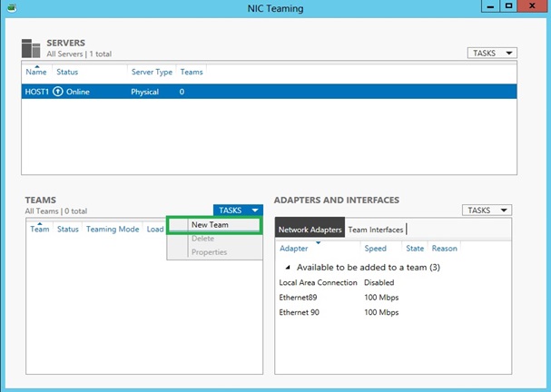Sort adapters by State column
The image size is (551, 392).
[415, 249]
